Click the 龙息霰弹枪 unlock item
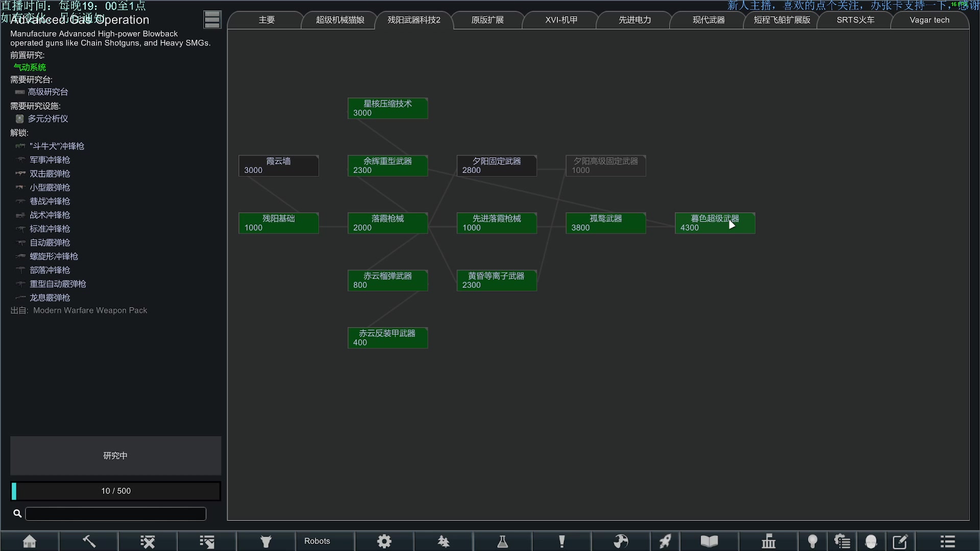The image size is (980, 551). (x=43, y=297)
